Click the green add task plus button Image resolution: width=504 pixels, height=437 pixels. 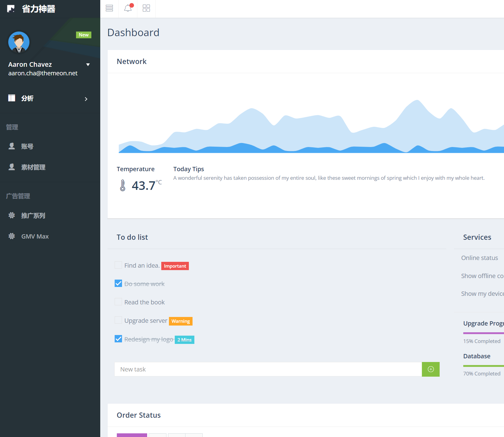pos(430,369)
